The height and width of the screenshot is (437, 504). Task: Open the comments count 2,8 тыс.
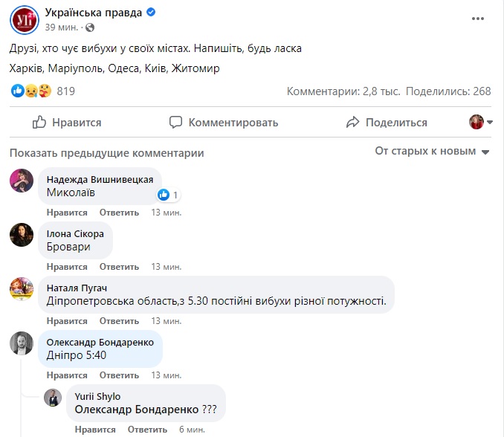coord(344,91)
